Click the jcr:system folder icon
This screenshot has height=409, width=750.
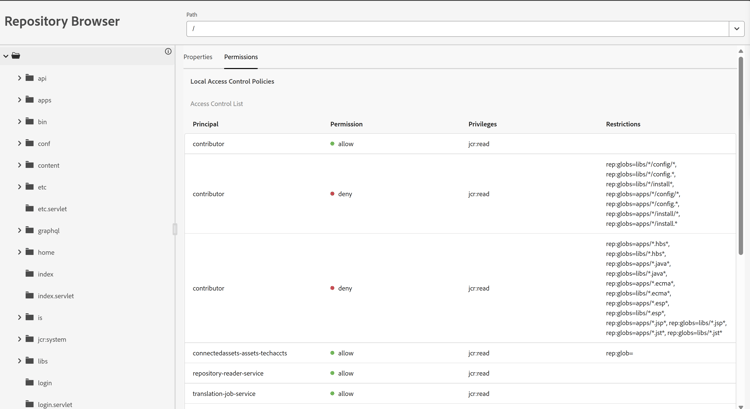(x=30, y=339)
